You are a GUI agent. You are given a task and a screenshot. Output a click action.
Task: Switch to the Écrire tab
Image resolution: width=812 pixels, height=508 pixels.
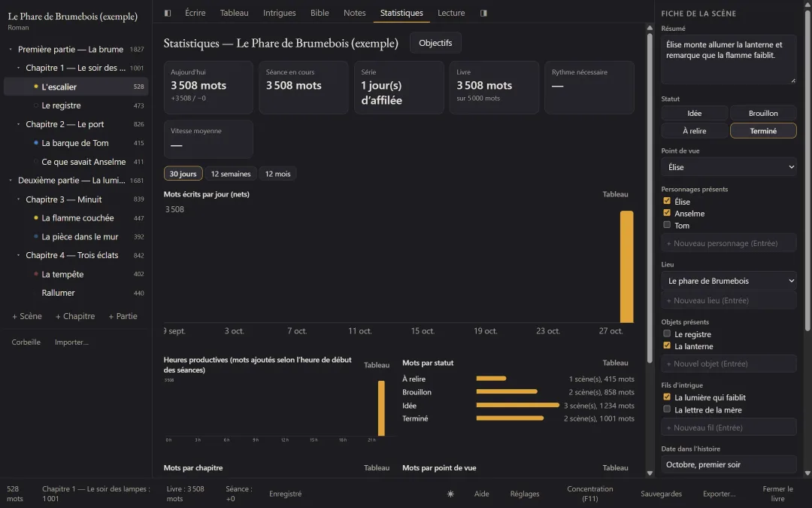pos(195,13)
